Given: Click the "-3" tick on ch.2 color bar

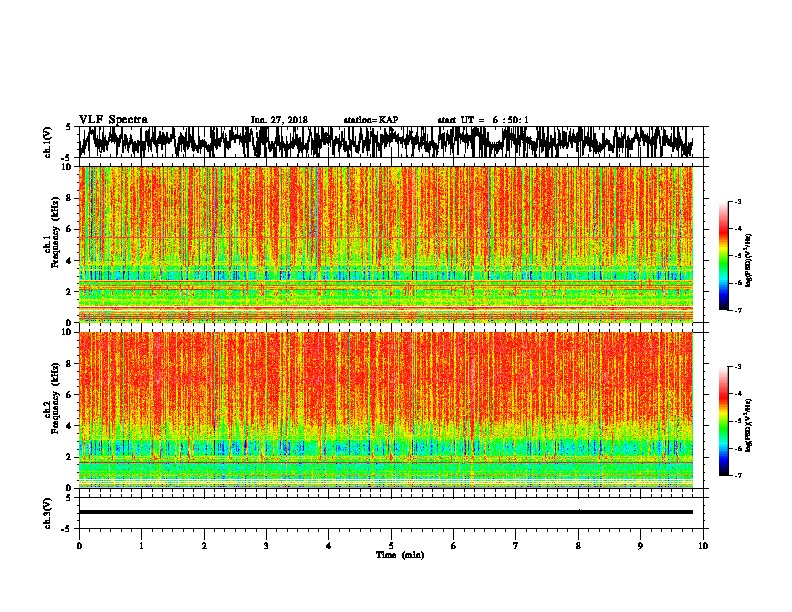Looking at the screenshot, I should (x=737, y=367).
